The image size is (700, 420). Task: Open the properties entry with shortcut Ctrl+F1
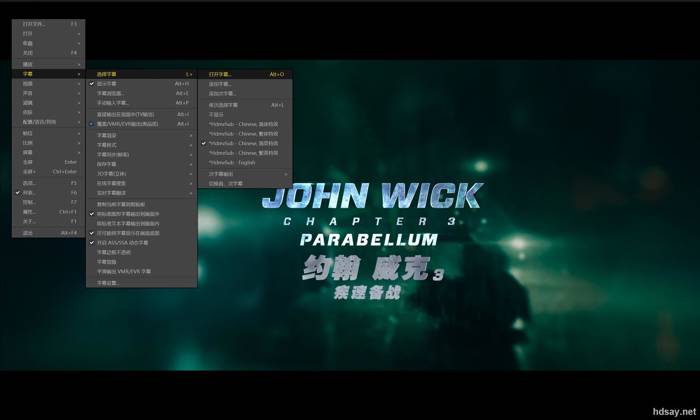pyautogui.click(x=49, y=212)
